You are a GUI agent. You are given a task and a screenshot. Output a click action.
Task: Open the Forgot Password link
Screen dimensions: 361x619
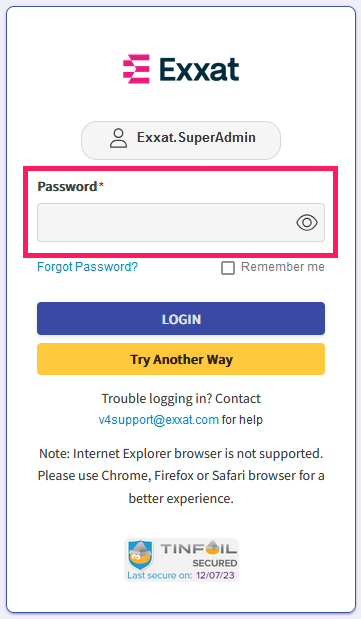tap(87, 267)
